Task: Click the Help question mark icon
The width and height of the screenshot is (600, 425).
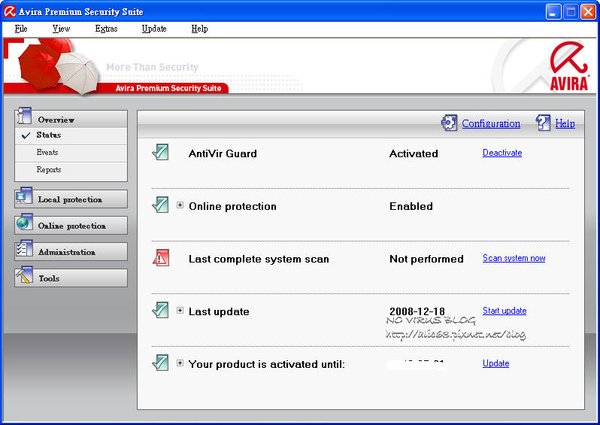Action: (543, 123)
